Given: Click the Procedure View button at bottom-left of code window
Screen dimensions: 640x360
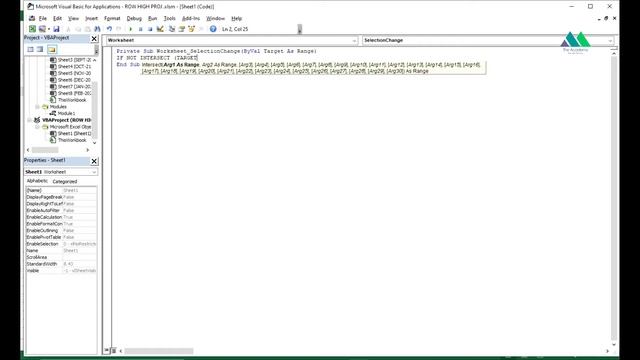Looking at the screenshot, I should 107,351.
